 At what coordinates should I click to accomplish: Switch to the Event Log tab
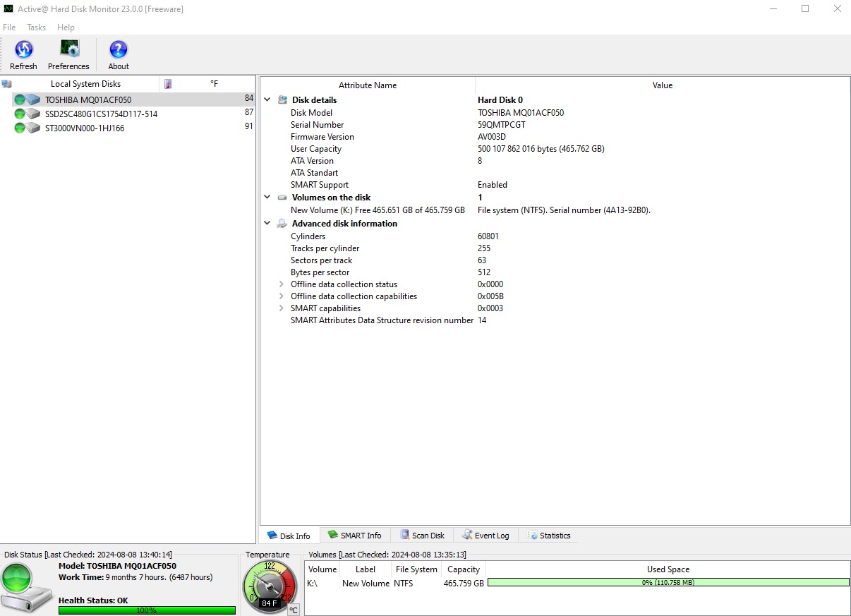pyautogui.click(x=485, y=535)
